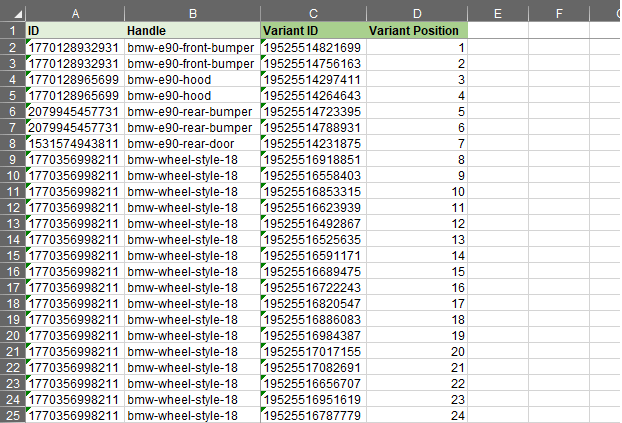Click the Variant Position header cell

[417, 31]
